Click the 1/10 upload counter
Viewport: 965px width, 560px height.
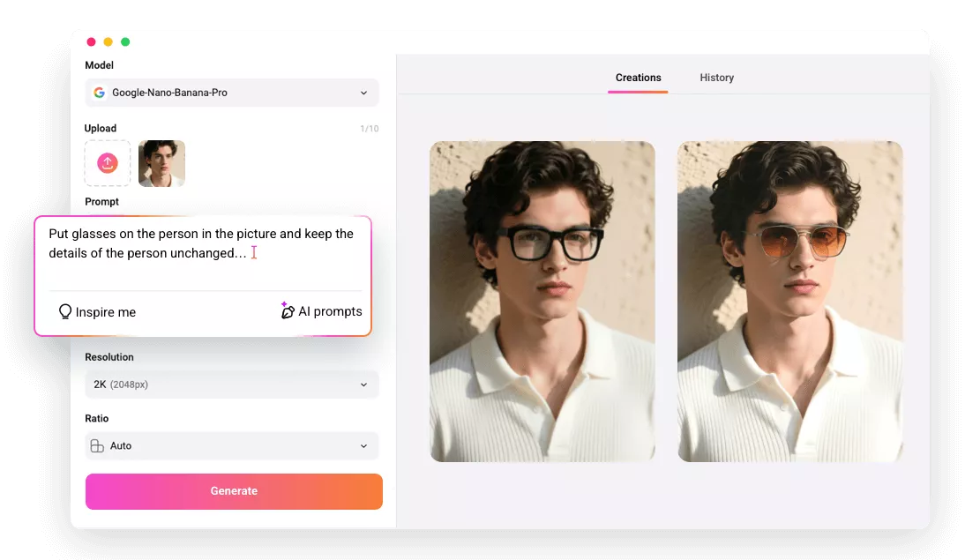pos(371,128)
